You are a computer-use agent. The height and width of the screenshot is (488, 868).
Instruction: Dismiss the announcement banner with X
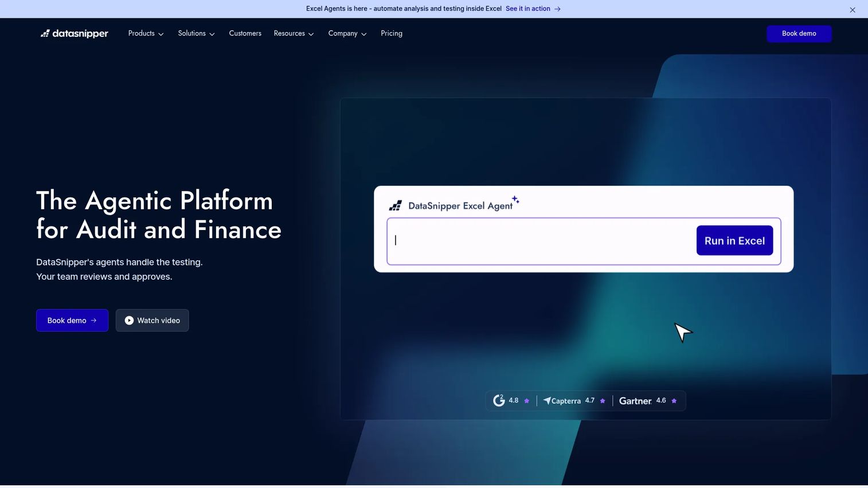(x=853, y=10)
